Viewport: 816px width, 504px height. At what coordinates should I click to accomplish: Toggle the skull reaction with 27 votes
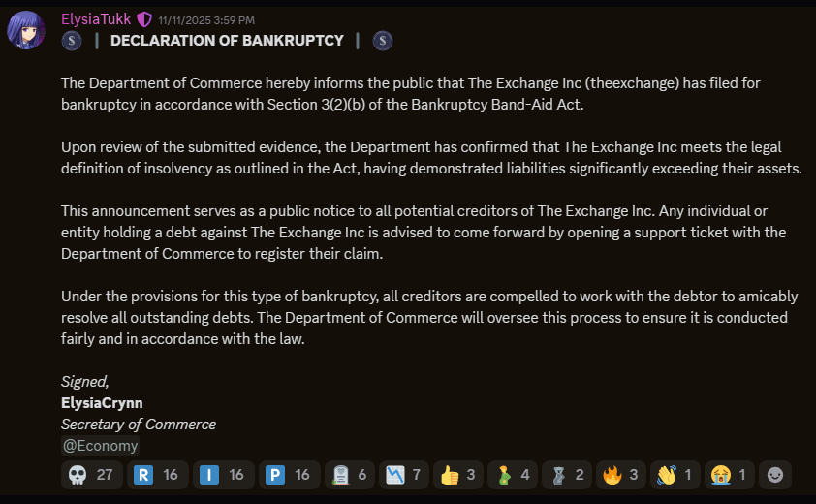coord(91,475)
